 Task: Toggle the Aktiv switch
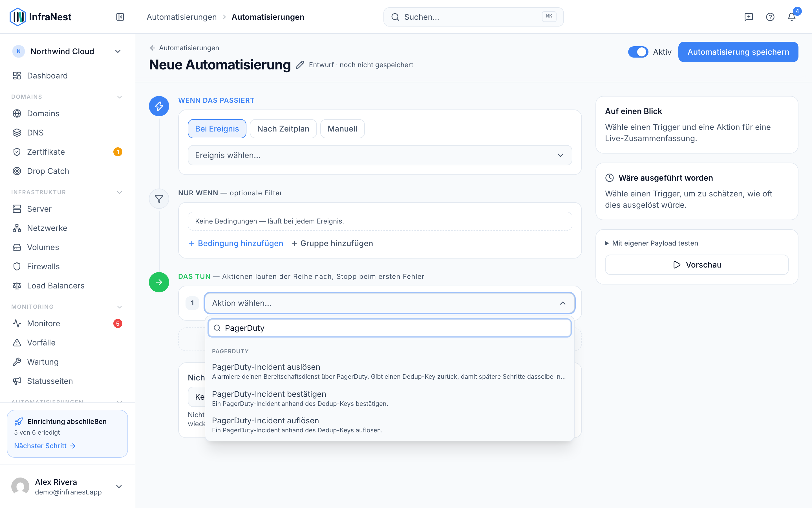[638, 52]
